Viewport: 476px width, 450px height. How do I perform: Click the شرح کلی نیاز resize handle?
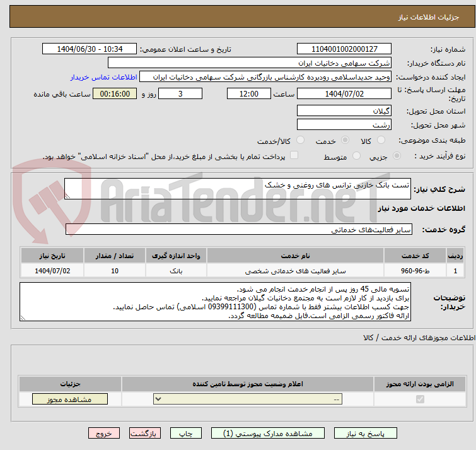[x=67, y=196]
